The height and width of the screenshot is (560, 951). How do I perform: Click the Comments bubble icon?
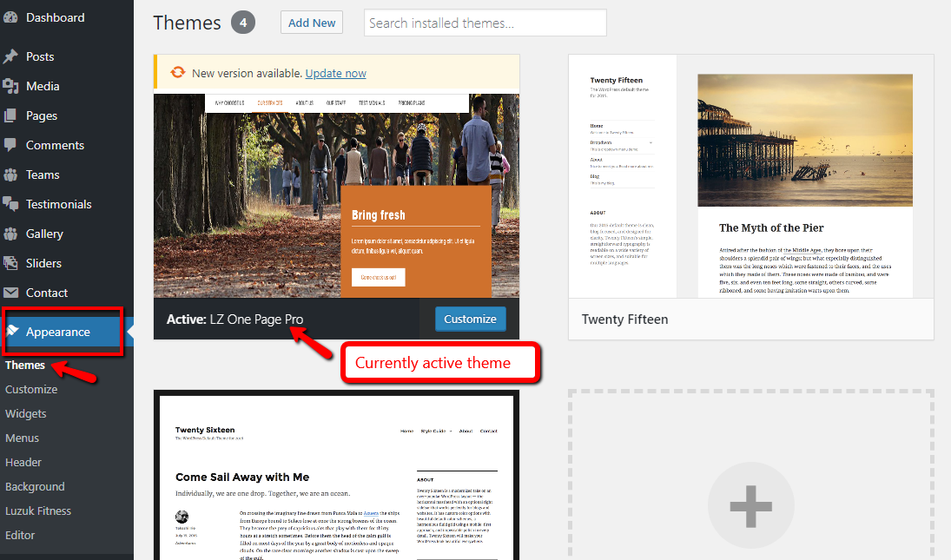(10, 145)
